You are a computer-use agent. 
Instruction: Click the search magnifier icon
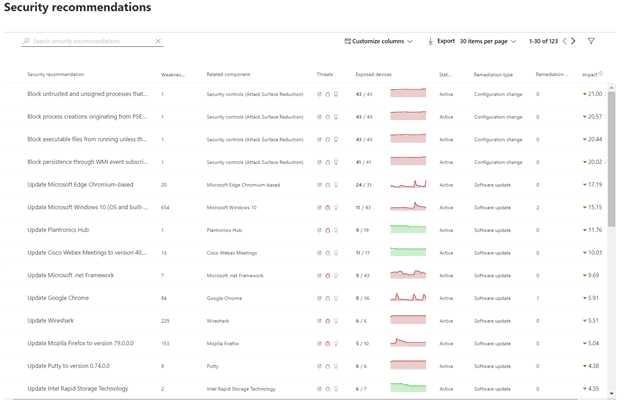[26, 41]
